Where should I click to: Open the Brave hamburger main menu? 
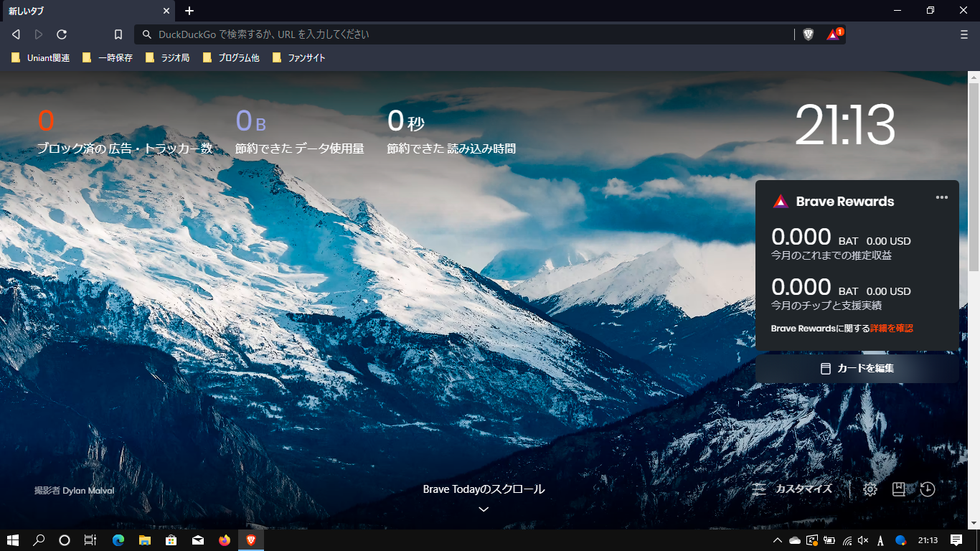click(x=963, y=34)
